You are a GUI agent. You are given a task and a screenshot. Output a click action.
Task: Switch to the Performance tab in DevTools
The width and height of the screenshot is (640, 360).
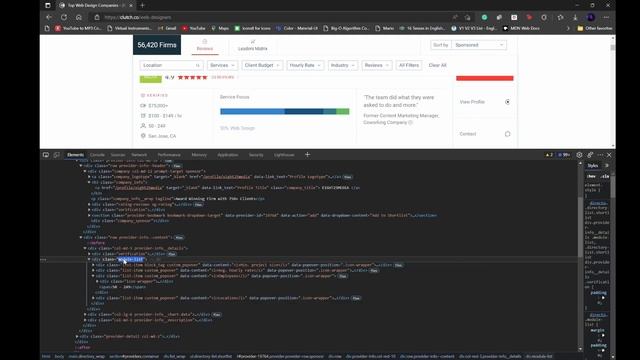click(x=169, y=155)
